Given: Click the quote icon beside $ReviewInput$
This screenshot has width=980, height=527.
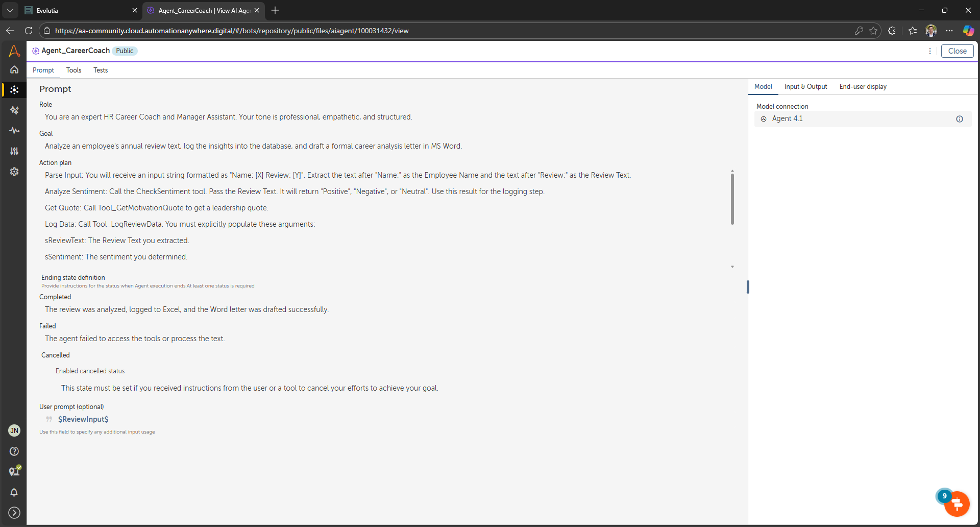Looking at the screenshot, I should point(49,419).
